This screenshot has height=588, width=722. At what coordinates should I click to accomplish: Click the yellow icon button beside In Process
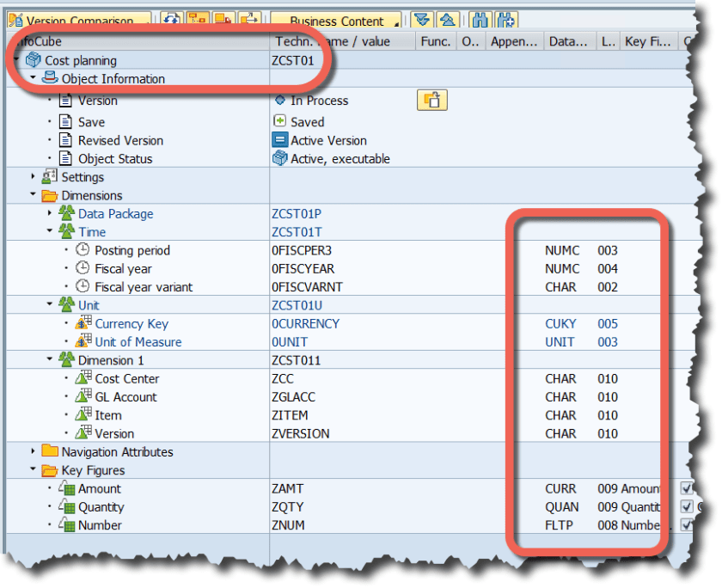coord(431,101)
